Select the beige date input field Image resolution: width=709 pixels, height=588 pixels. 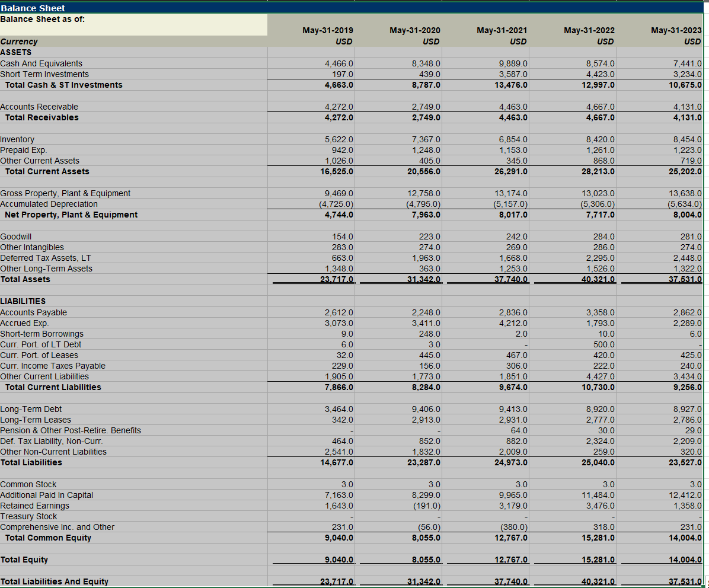pyautogui.click(x=133, y=25)
